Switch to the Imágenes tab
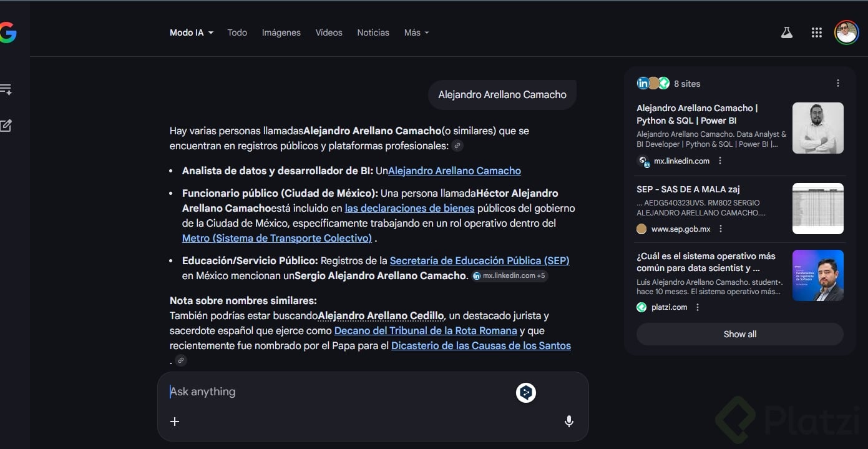 click(x=281, y=32)
